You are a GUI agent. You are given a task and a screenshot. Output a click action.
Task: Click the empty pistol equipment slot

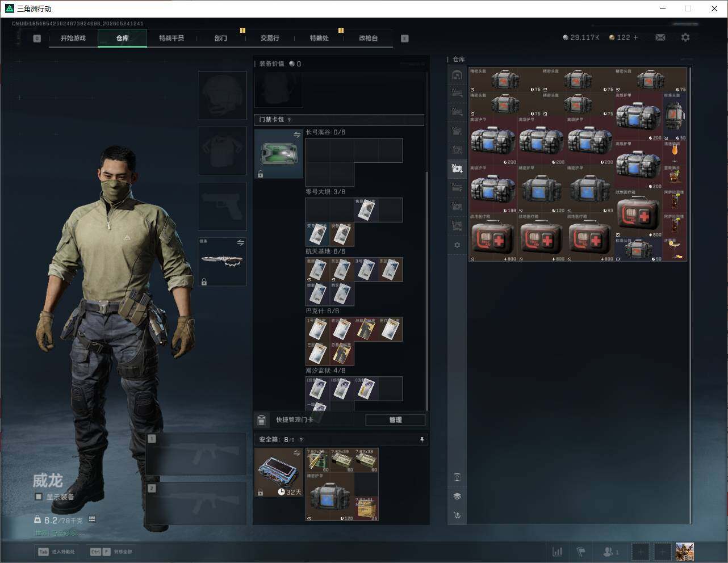pyautogui.click(x=222, y=207)
